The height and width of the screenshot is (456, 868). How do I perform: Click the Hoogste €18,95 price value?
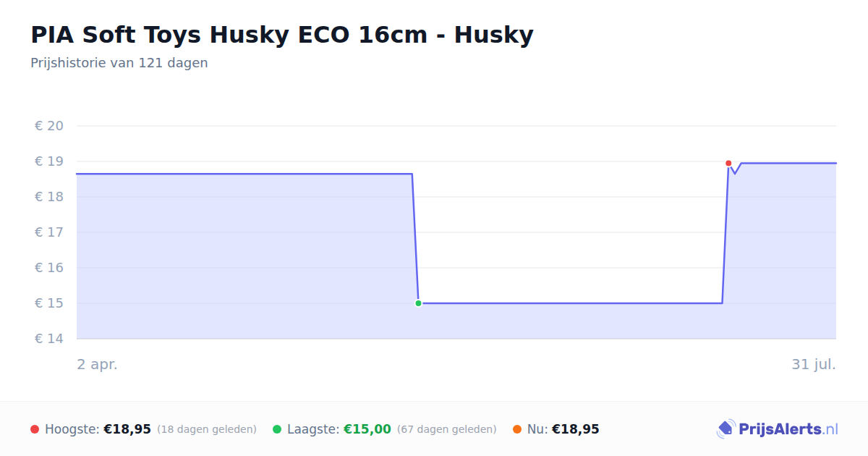pyautogui.click(x=127, y=429)
